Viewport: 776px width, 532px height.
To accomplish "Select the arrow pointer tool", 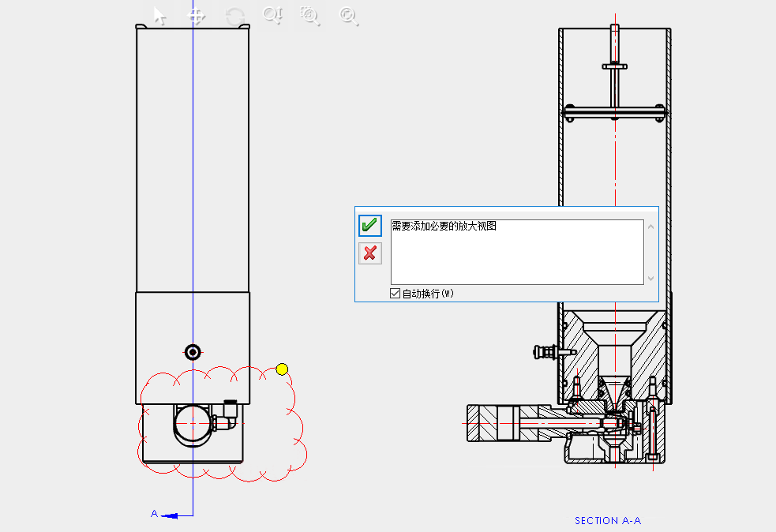I will coord(159,16).
